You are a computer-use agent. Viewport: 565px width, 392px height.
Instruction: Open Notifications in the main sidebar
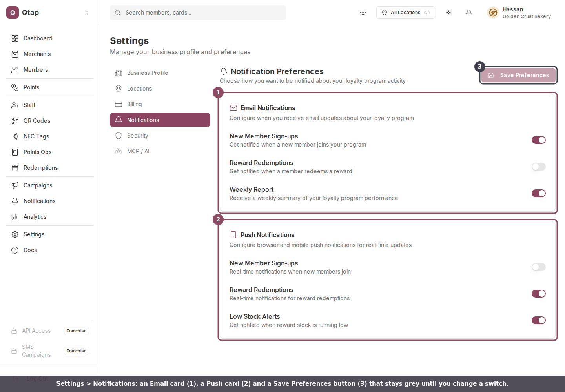click(x=50, y=201)
